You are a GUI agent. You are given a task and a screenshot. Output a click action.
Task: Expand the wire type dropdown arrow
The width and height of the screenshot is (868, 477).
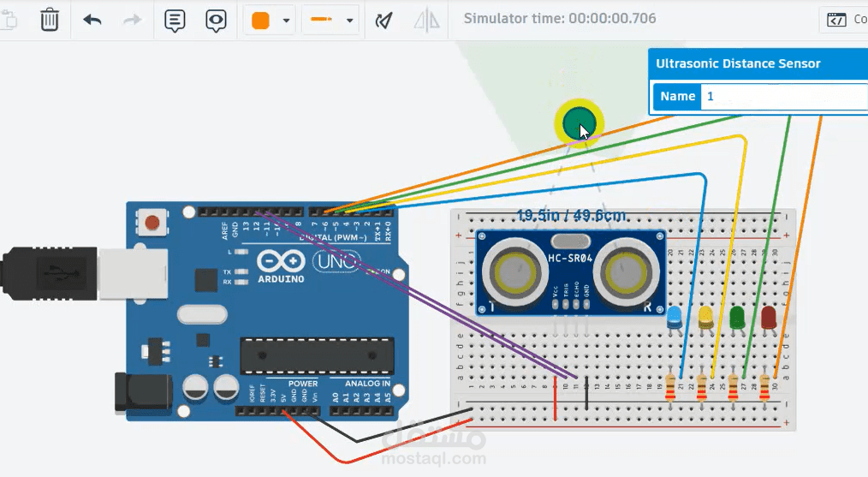point(350,21)
